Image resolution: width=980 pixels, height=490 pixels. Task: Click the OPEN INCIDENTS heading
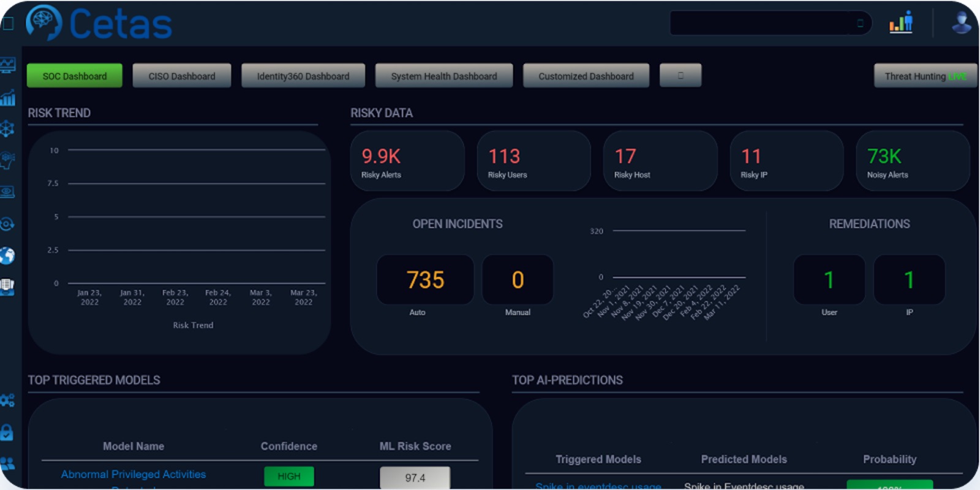pos(458,224)
